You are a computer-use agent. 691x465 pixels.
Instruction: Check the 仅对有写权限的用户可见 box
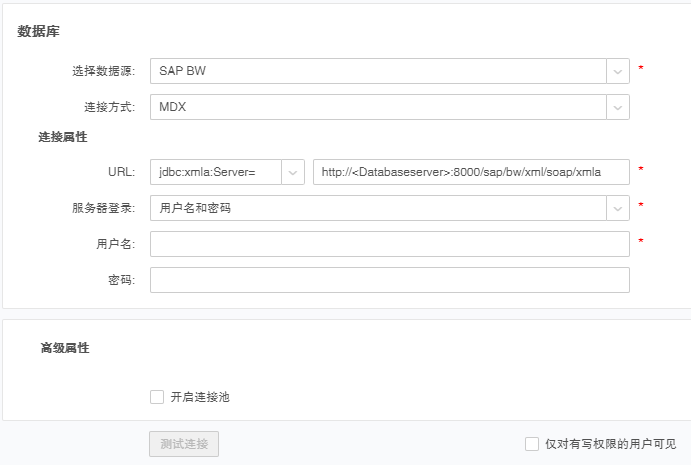pos(532,444)
